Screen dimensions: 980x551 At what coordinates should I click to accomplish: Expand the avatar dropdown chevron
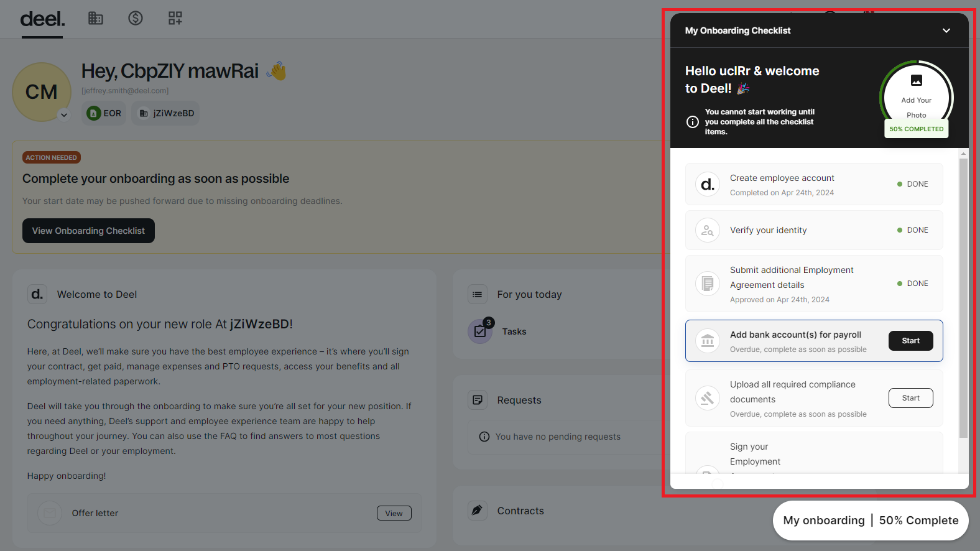point(64,114)
